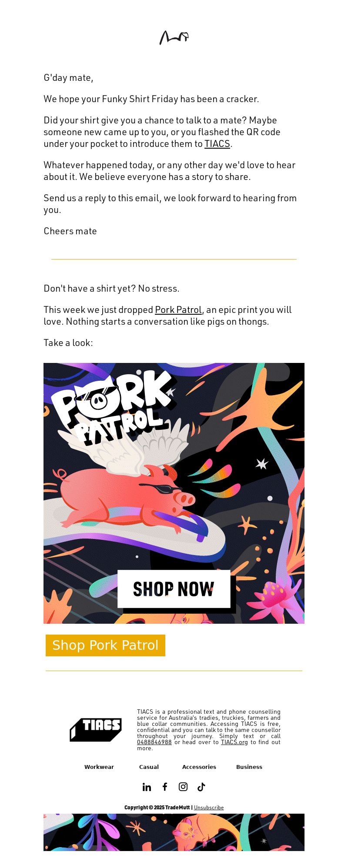Click the possum footer banner image
Screen dimensions: 348x868
[x=174, y=832]
